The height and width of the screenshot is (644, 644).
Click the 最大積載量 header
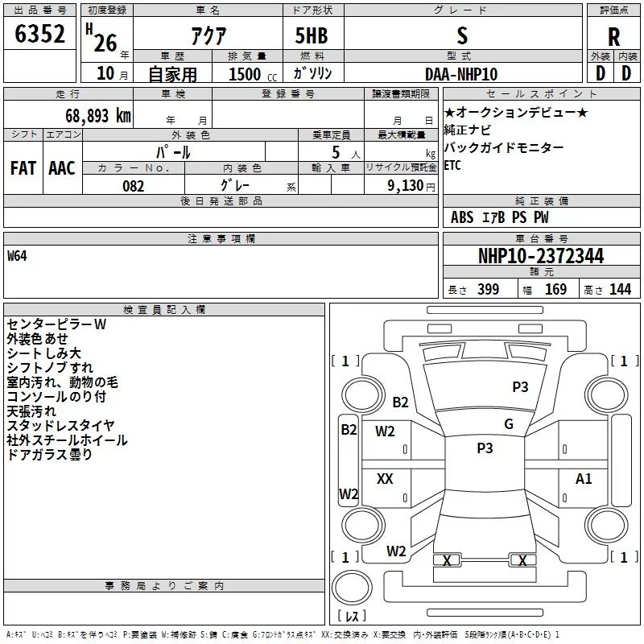[401, 134]
